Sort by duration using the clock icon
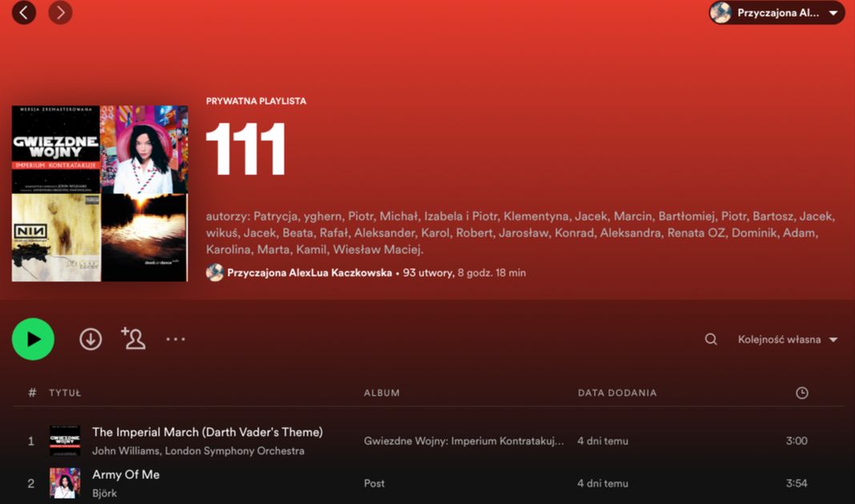Screen dimensions: 855x504 point(801,393)
